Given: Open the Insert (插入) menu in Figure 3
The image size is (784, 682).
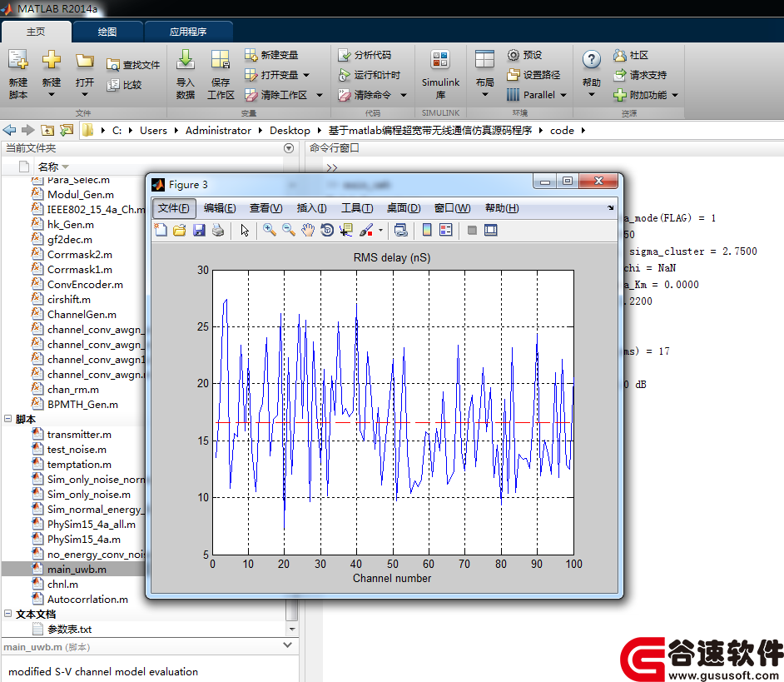Looking at the screenshot, I should [311, 208].
